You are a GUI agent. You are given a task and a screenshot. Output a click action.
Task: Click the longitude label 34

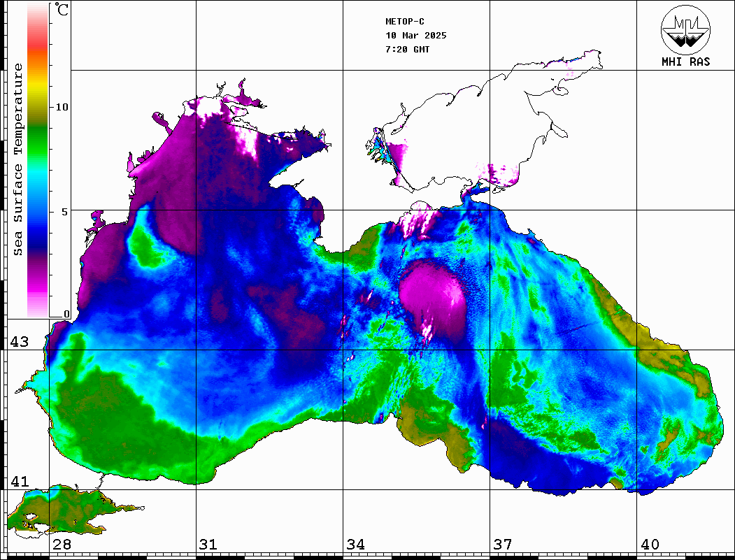355,545
